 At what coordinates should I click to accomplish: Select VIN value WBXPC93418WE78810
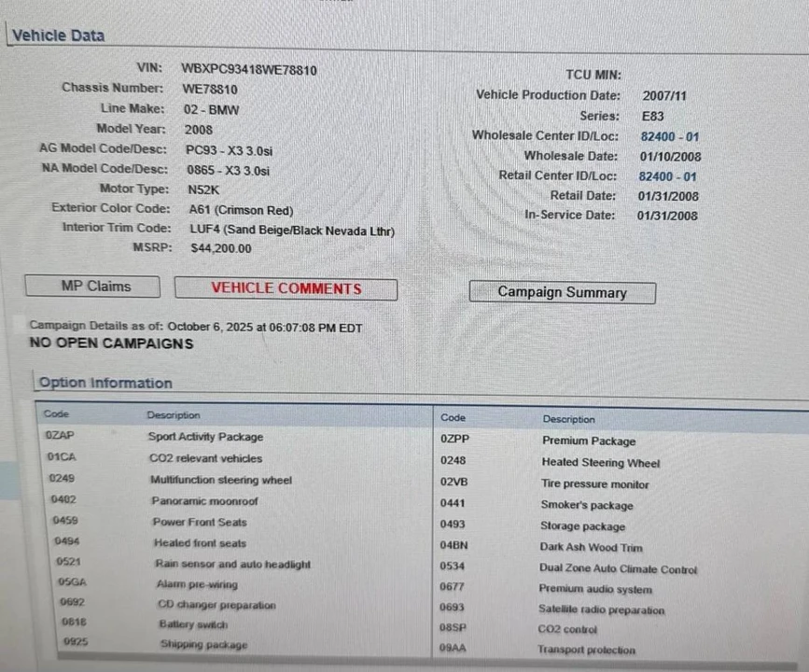(249, 70)
